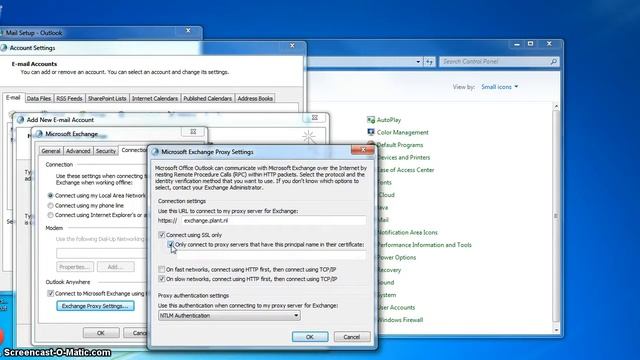640x360 pixels.
Task: Select Connect using my phone line
Action: (x=51, y=205)
